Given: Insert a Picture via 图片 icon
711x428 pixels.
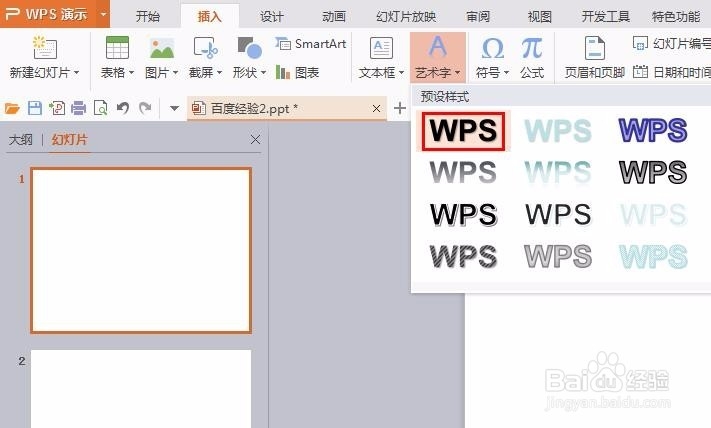Looking at the screenshot, I should [162, 48].
